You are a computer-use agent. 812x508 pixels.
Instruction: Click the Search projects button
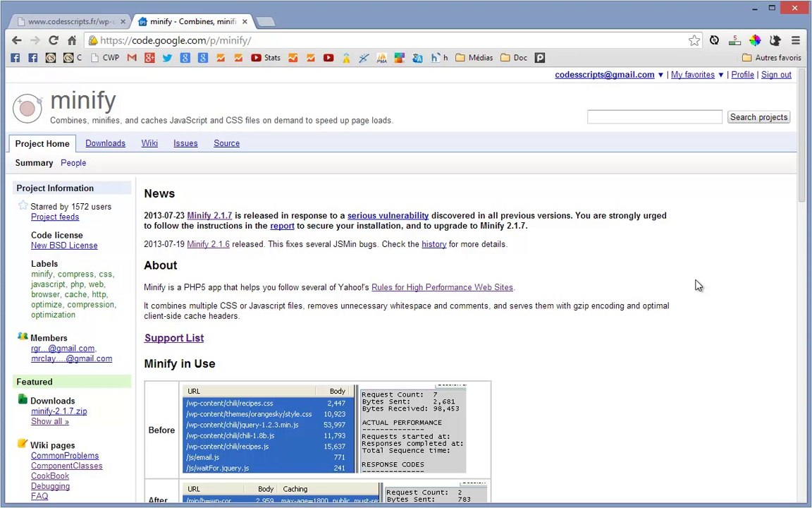pos(758,117)
